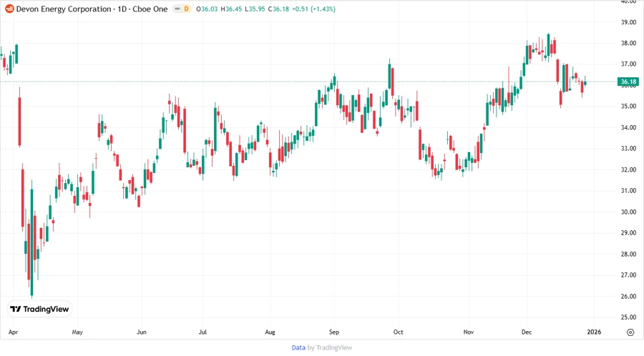Click the 28.00 price axis label

point(628,254)
